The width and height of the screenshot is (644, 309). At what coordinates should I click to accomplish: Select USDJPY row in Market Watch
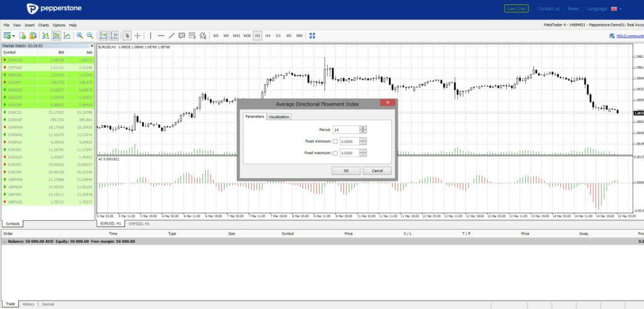point(48,82)
